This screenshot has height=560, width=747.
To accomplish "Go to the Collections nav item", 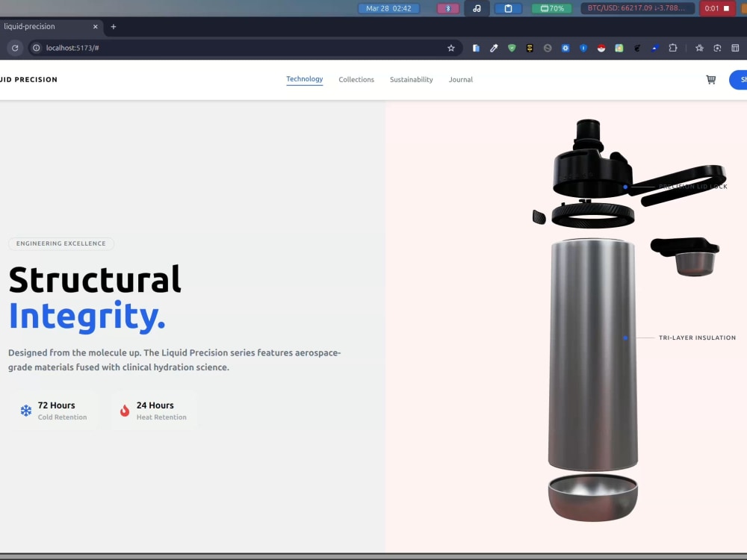I will (356, 80).
